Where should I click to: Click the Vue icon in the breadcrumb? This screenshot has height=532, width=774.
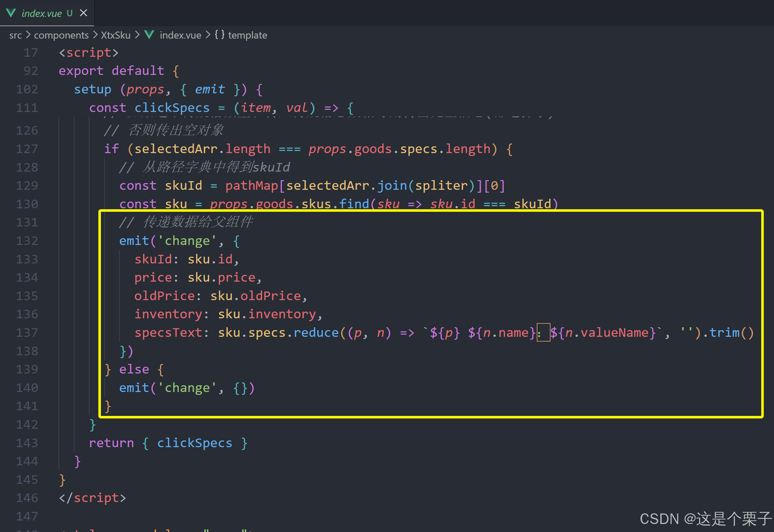tap(149, 35)
